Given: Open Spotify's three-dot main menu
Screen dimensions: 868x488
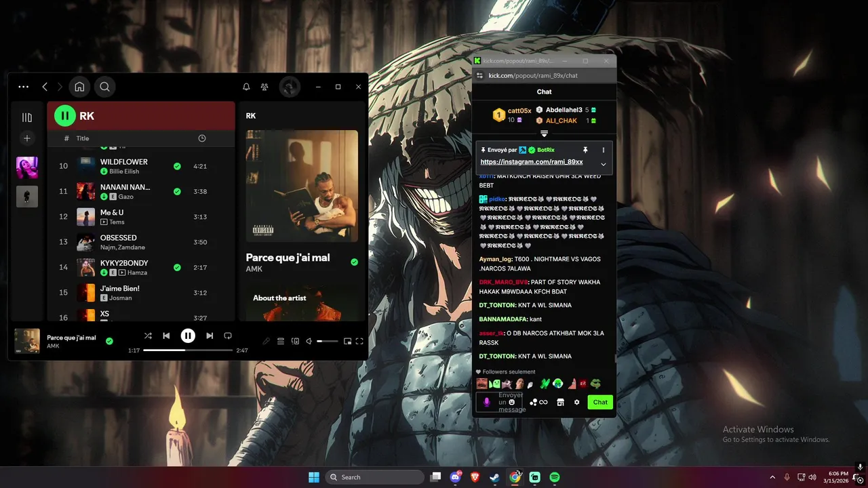Looking at the screenshot, I should coord(24,87).
